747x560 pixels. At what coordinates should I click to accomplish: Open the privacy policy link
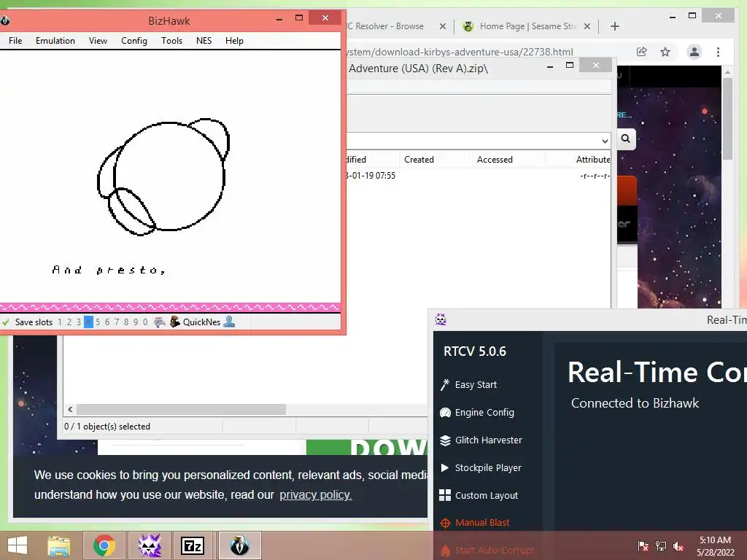[x=315, y=495]
